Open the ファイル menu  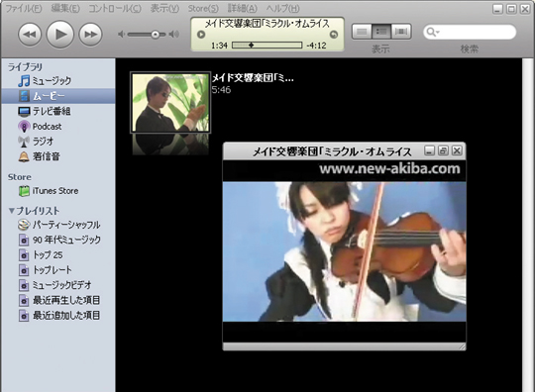(23, 8)
